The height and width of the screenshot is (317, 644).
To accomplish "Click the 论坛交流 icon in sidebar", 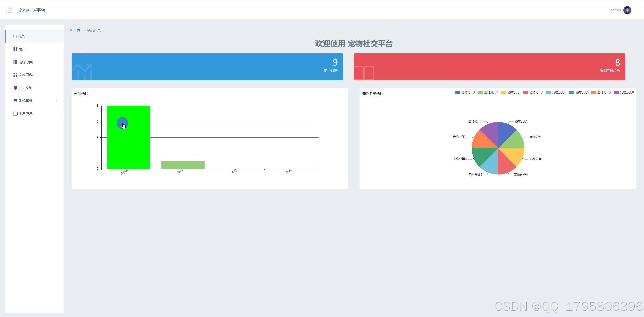I will [x=15, y=88].
